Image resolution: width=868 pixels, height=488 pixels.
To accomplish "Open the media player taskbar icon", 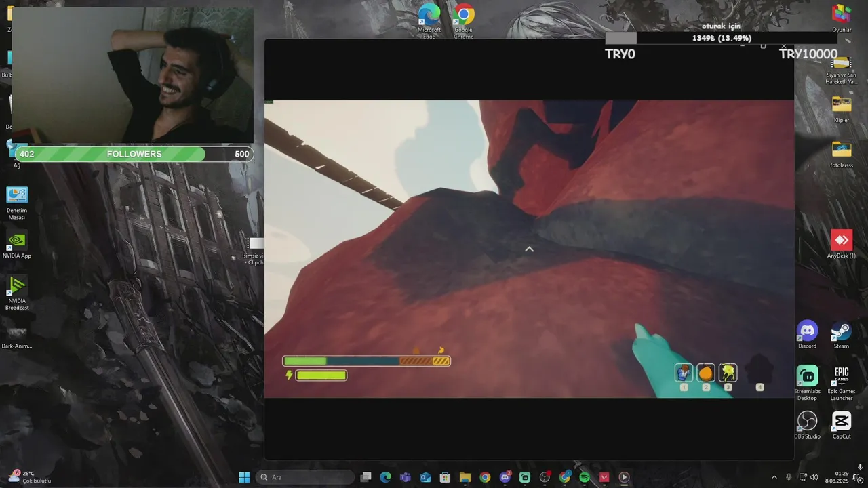I will 624,477.
